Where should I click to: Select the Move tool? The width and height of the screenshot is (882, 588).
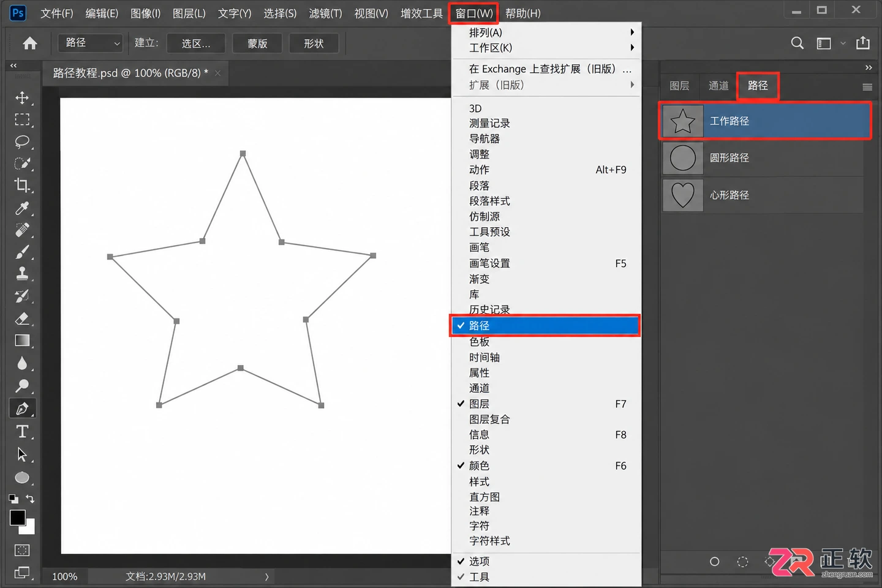(x=22, y=98)
